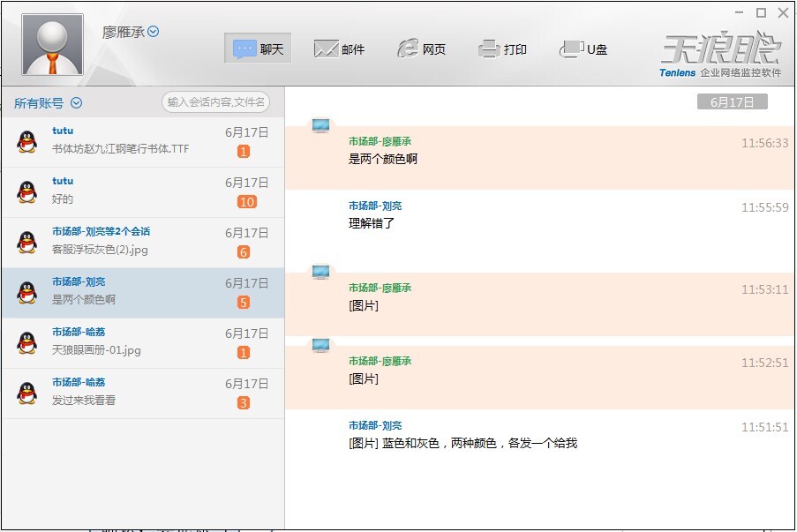The image size is (797, 532).
Task: Expand the dropdown next to 廖雁承
Action: click(x=153, y=32)
